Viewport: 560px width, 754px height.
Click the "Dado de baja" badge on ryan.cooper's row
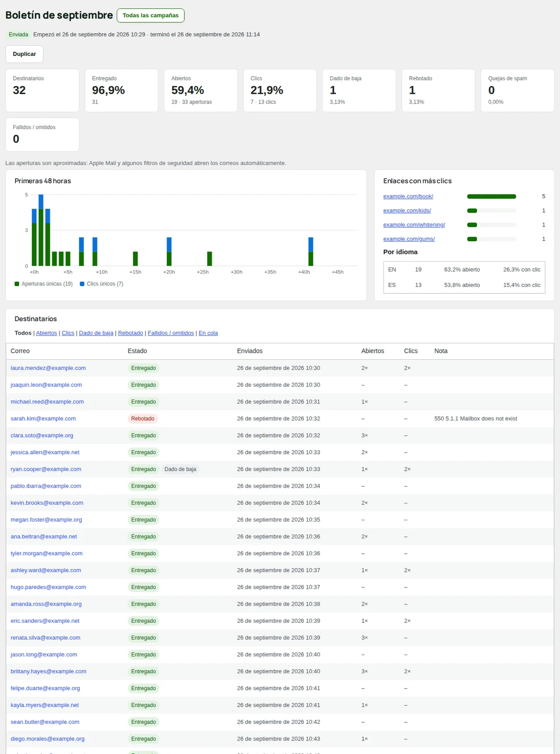(x=180, y=469)
